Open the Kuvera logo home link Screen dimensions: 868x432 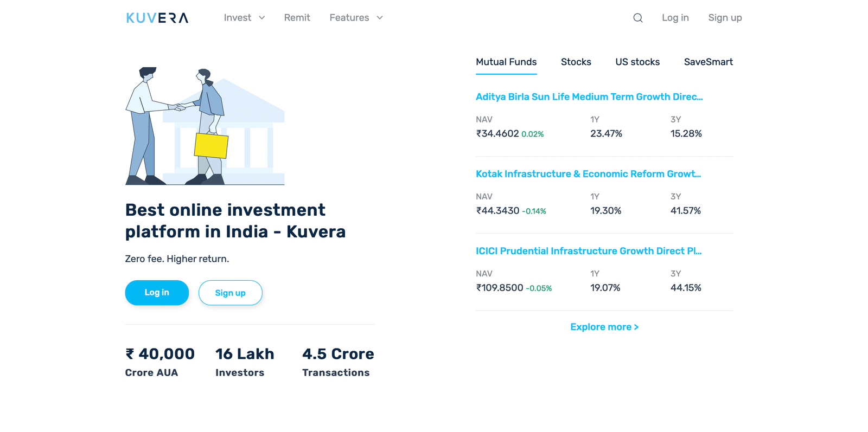pos(157,18)
